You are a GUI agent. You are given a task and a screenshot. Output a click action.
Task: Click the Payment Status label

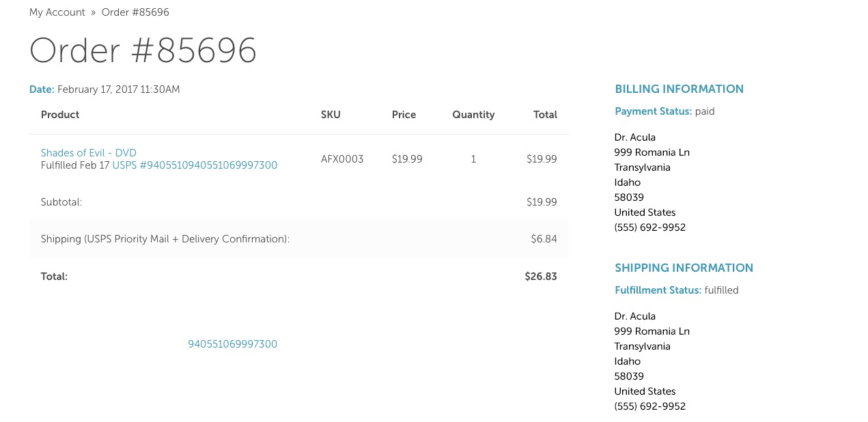(x=653, y=111)
